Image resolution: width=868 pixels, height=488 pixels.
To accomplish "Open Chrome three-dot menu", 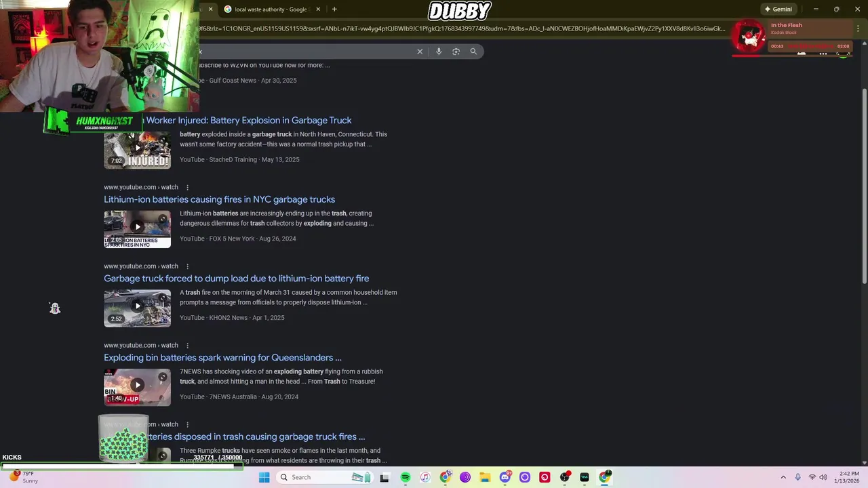I will (858, 28).
